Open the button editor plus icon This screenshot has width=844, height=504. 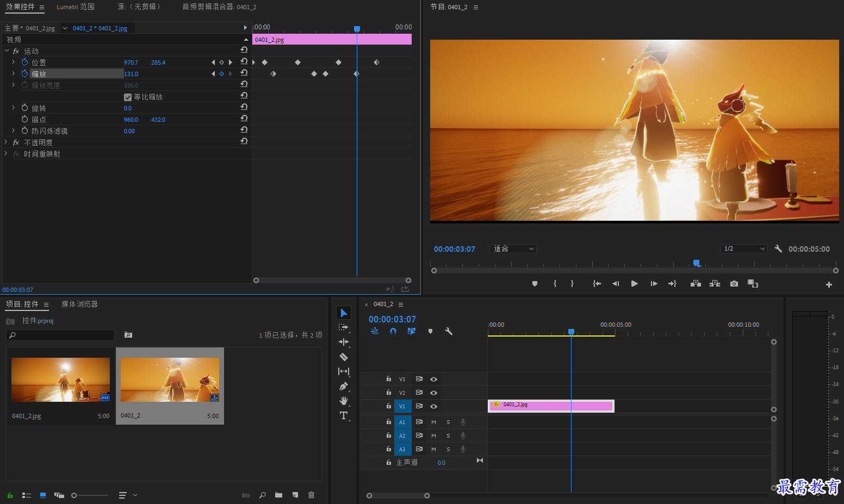tap(829, 284)
